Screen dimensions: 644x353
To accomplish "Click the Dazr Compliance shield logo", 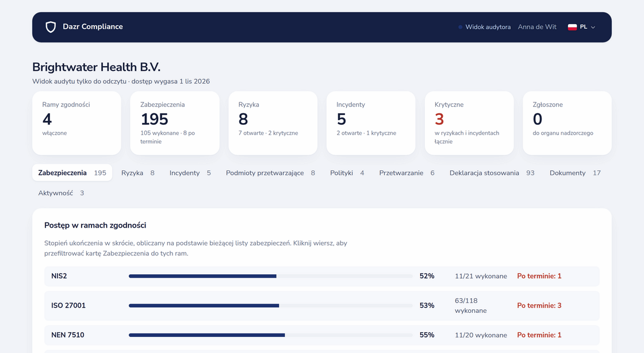I will coord(51,27).
